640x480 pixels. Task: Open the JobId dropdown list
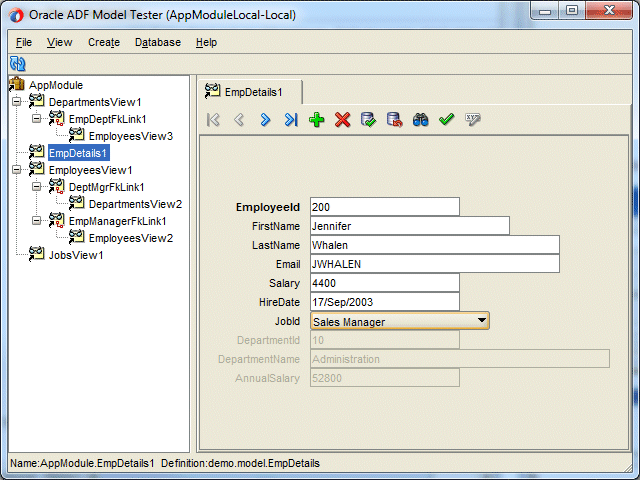tap(482, 321)
